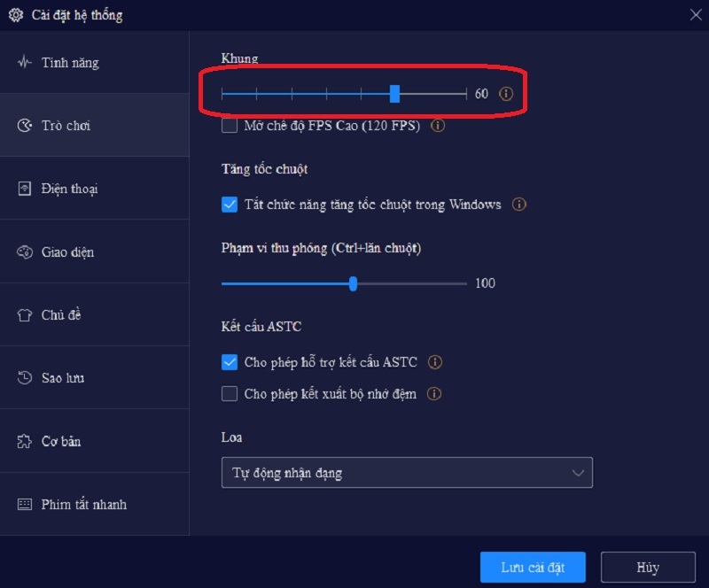
Task: Click the frame rate value 60
Action: click(481, 94)
